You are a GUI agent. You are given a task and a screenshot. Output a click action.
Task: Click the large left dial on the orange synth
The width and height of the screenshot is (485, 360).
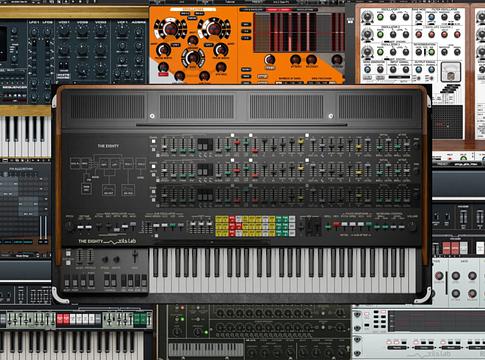(170, 29)
